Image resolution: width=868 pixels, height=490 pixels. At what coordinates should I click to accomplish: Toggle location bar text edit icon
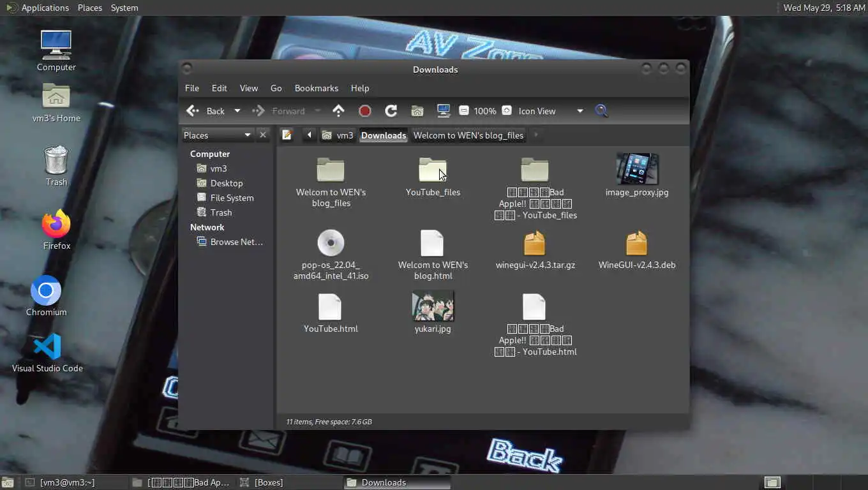[x=287, y=135]
